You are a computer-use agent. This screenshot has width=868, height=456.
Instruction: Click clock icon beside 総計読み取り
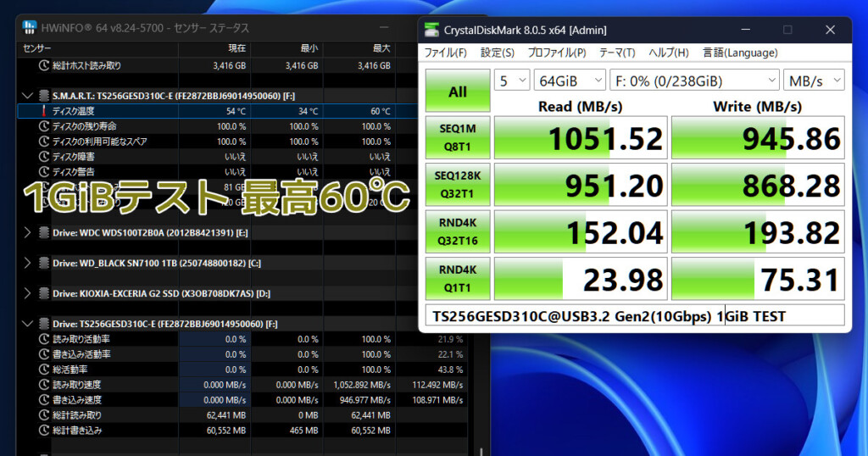pos(44,415)
